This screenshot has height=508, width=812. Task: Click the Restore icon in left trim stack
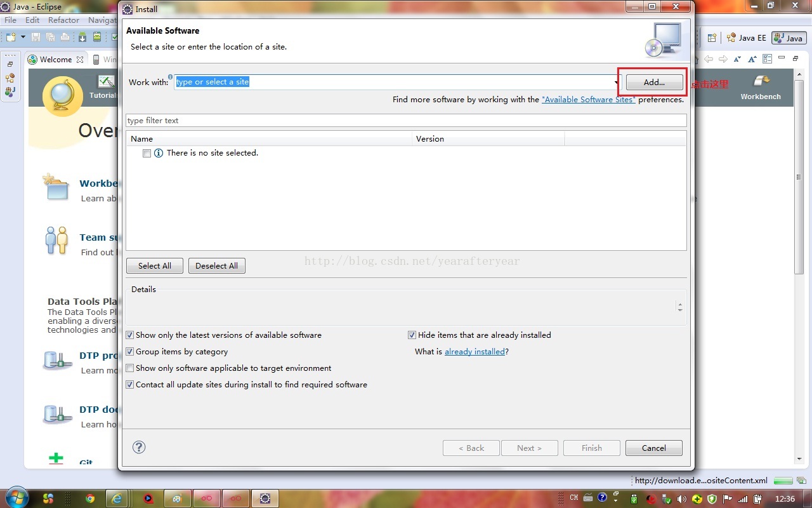[x=10, y=64]
